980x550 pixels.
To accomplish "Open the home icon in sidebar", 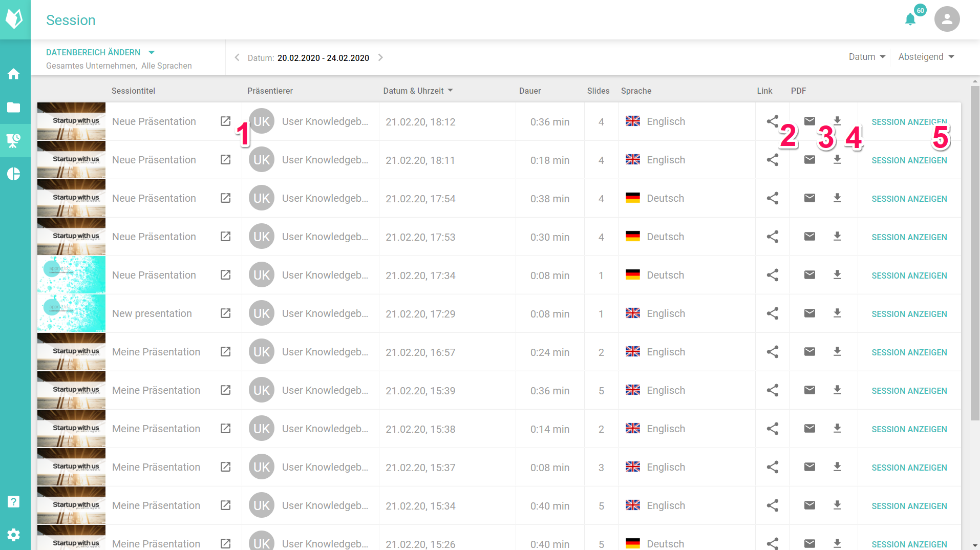I will point(14,74).
